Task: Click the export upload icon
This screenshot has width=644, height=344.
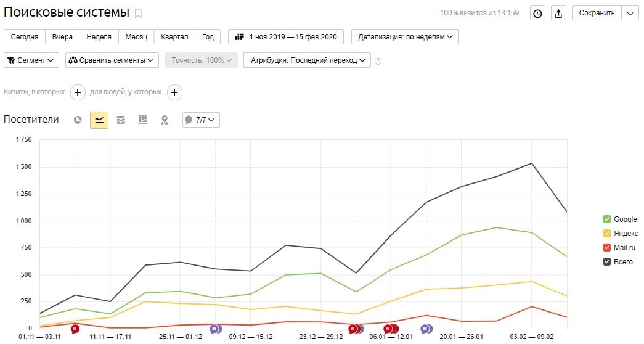Action: (558, 13)
